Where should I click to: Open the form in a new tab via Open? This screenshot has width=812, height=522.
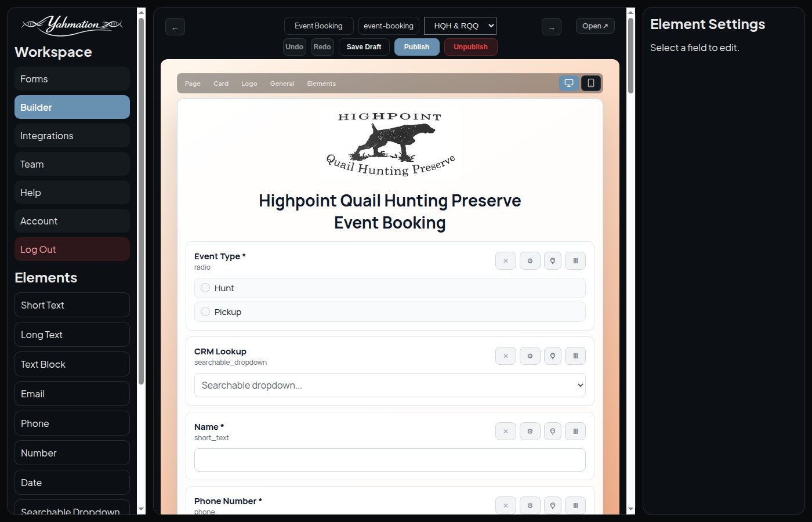[x=595, y=26]
